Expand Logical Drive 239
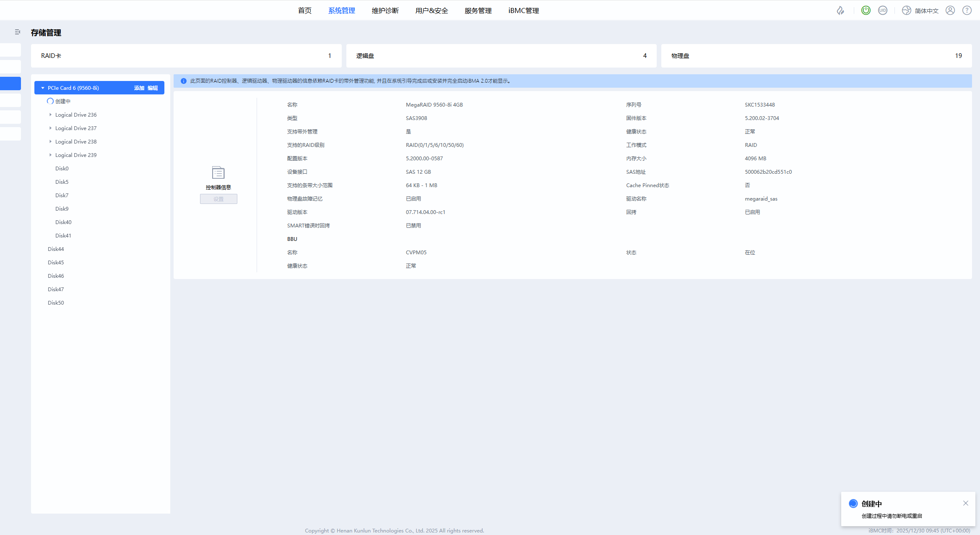The height and width of the screenshot is (535, 980). tap(50, 155)
